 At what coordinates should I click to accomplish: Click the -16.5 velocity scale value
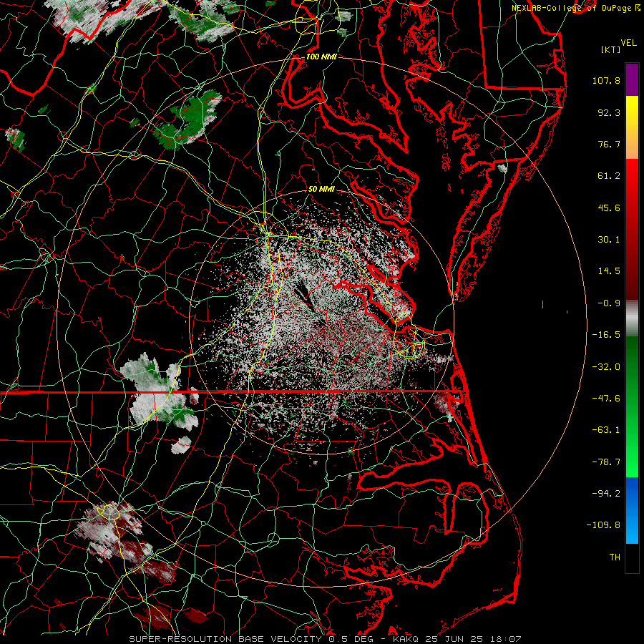606,335
